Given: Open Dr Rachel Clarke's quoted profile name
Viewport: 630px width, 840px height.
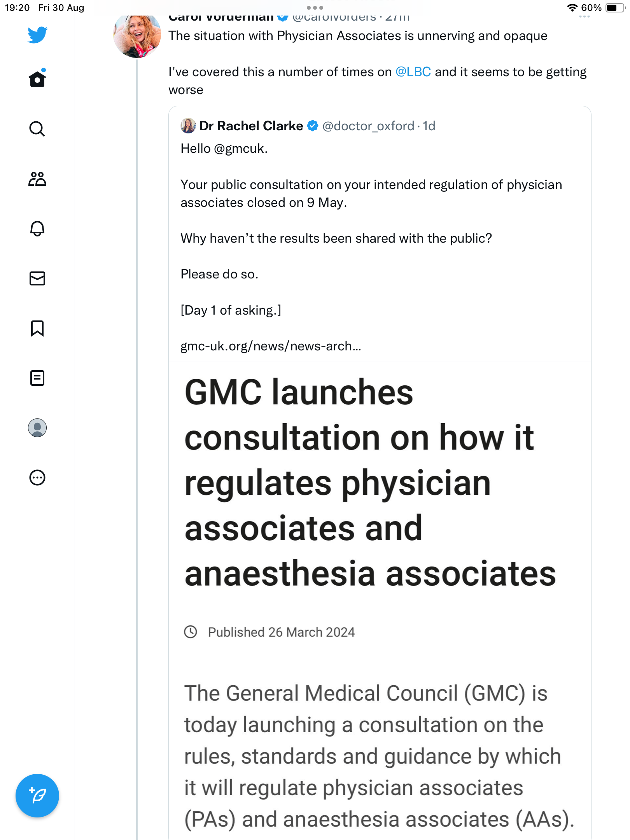Looking at the screenshot, I should tap(251, 126).
